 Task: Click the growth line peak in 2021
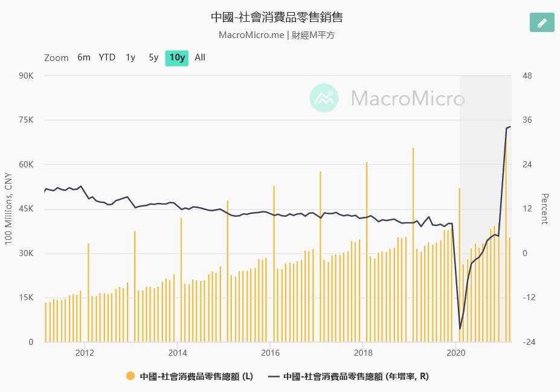[510, 127]
